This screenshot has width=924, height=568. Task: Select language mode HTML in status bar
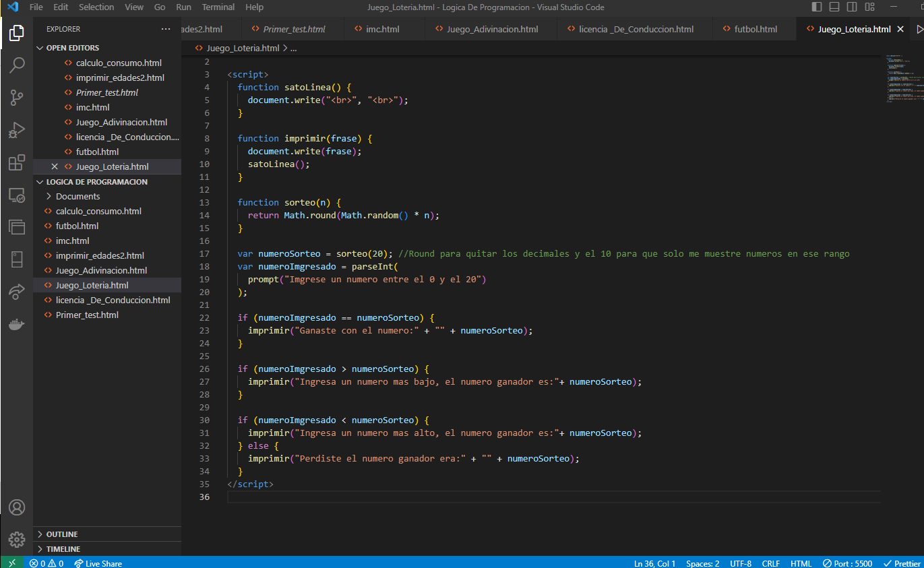pyautogui.click(x=801, y=563)
